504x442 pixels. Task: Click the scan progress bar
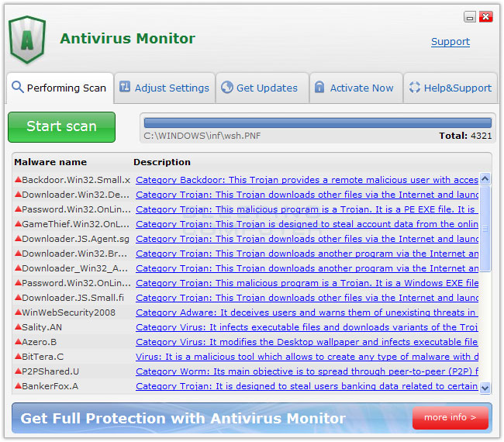pos(318,123)
